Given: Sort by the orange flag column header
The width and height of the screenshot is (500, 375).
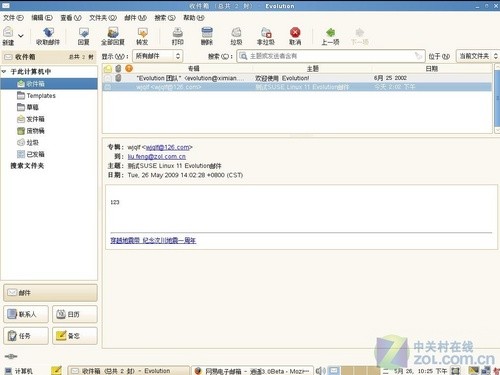Looking at the screenshot, I should (129, 69).
